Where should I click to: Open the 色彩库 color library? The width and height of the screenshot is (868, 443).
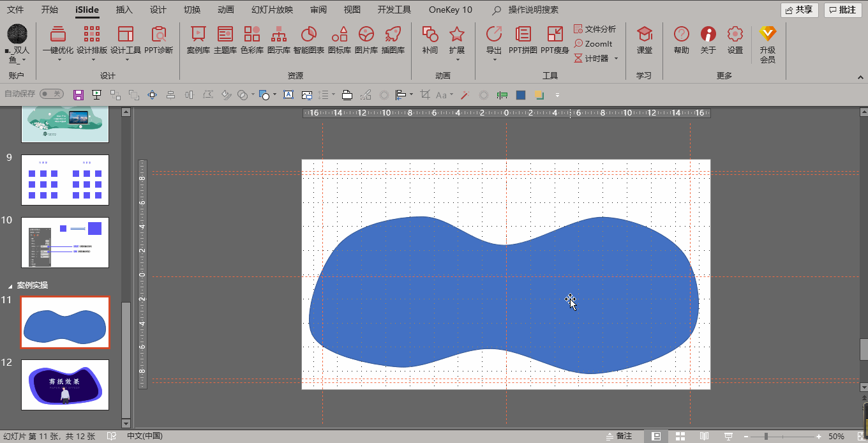(x=251, y=40)
